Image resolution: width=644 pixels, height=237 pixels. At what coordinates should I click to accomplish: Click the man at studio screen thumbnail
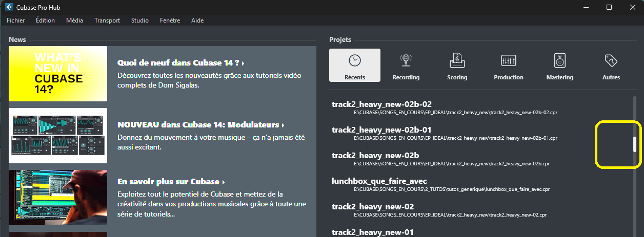point(58,198)
